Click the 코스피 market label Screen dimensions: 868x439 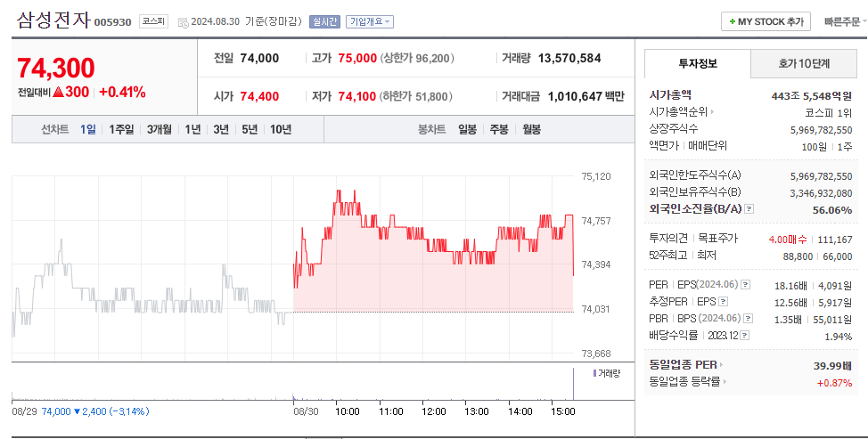(153, 21)
